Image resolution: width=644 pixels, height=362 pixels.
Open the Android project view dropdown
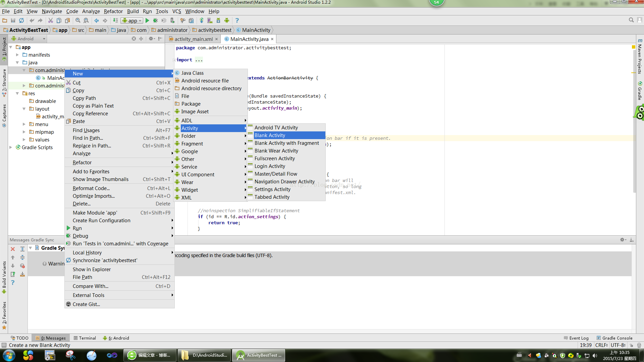click(x=28, y=39)
